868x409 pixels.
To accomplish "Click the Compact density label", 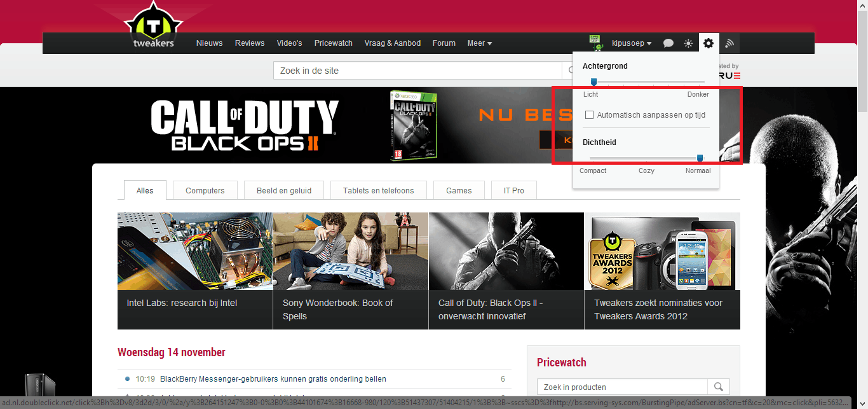I will point(593,170).
